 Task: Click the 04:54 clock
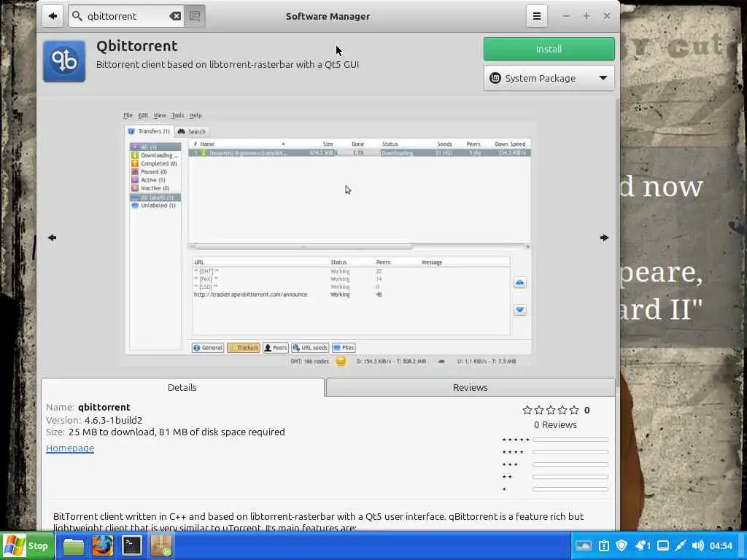coord(720,545)
